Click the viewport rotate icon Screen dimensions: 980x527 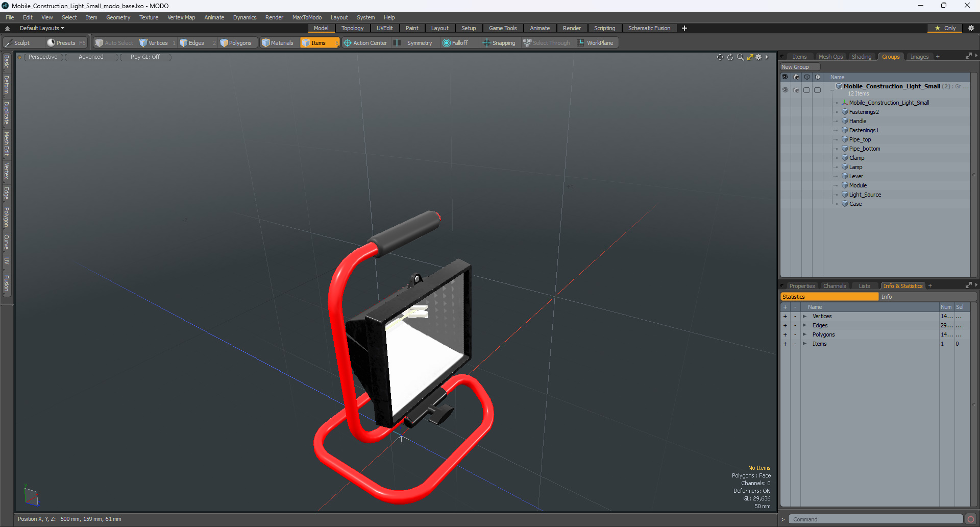click(730, 57)
